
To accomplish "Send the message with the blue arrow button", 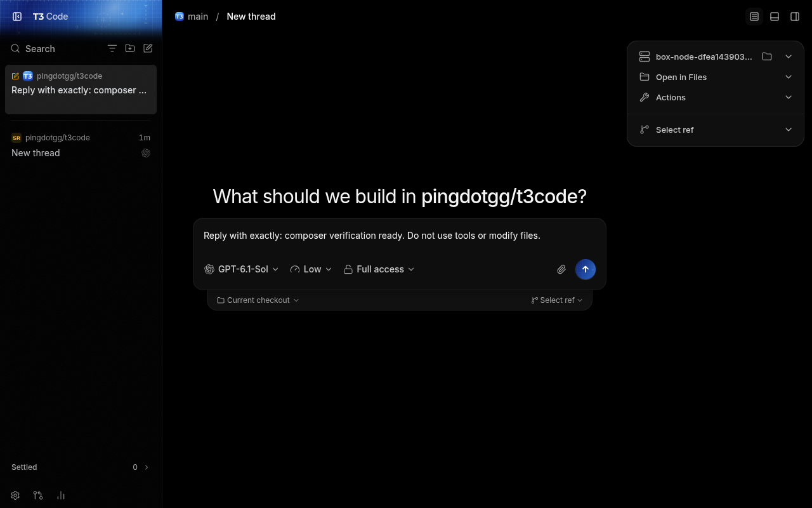I will 586,269.
